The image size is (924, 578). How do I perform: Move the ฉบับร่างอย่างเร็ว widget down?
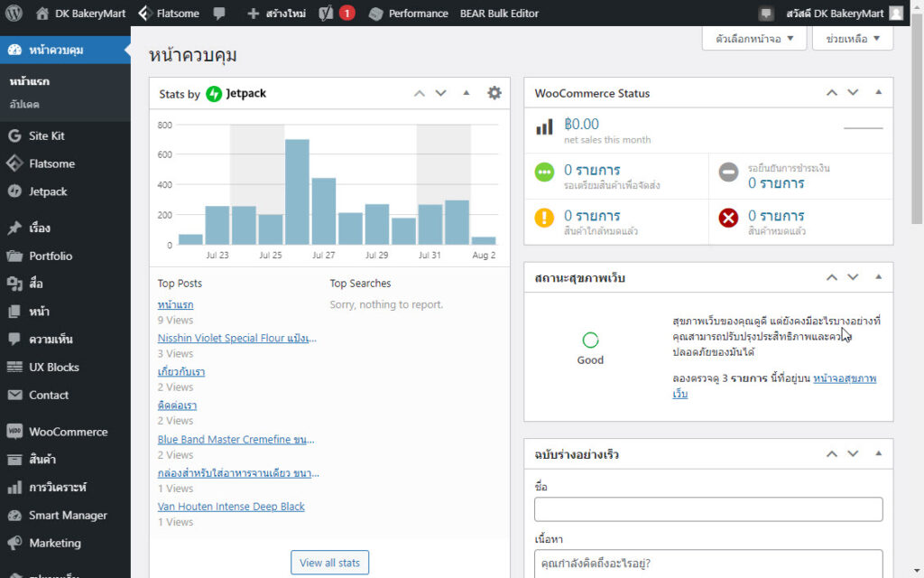[853, 454]
